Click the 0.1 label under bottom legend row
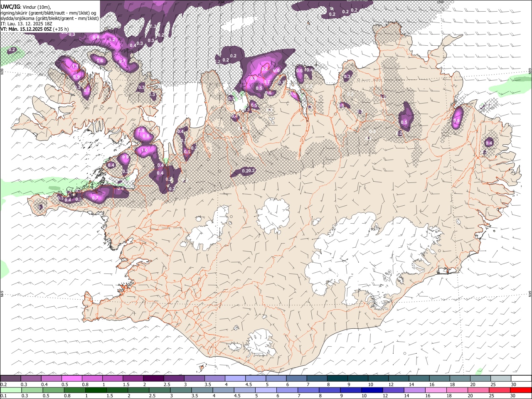Image resolution: width=532 pixels, height=399 pixels. pos(3,396)
